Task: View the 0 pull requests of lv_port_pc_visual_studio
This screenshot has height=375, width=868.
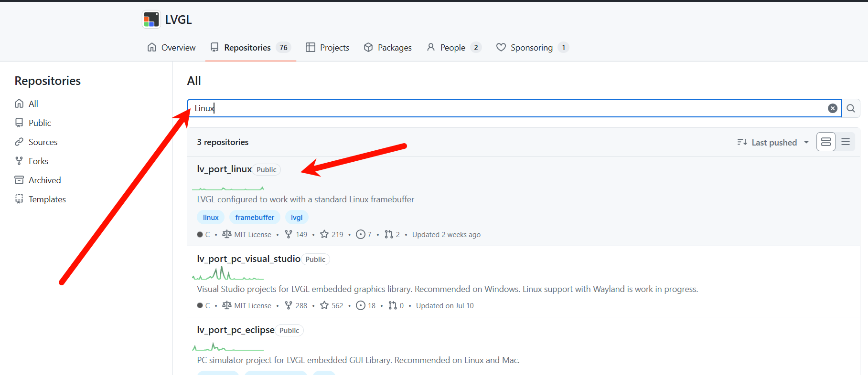Action: click(x=396, y=305)
